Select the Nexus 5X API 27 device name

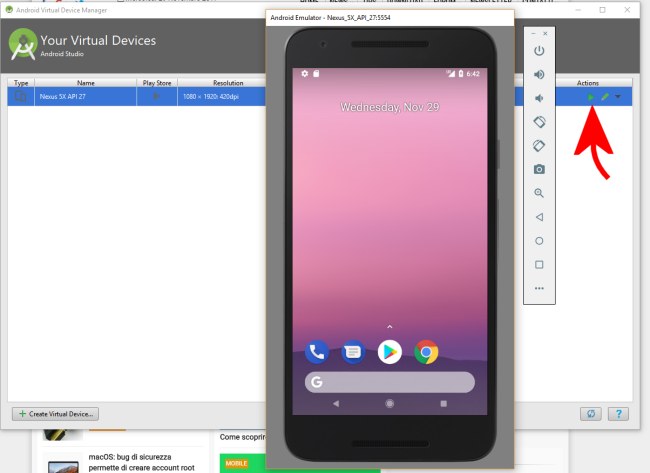tap(63, 97)
